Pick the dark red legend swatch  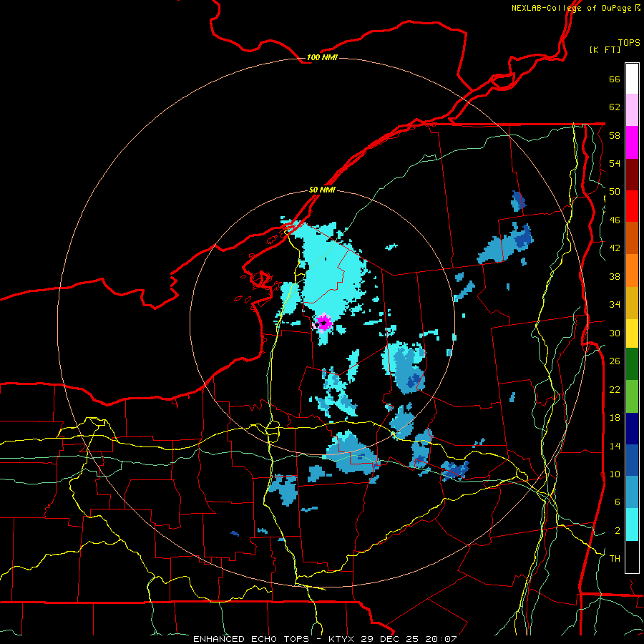click(x=632, y=174)
